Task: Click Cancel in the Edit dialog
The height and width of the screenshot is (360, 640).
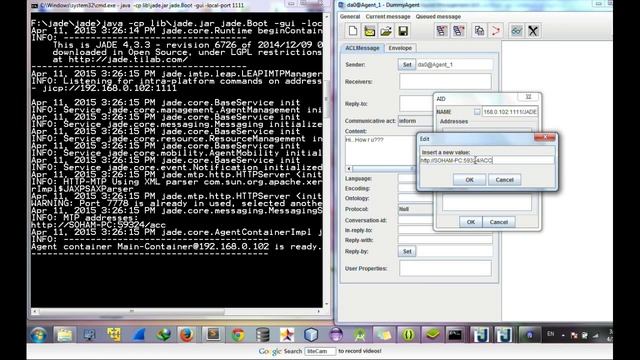Action: [504, 180]
